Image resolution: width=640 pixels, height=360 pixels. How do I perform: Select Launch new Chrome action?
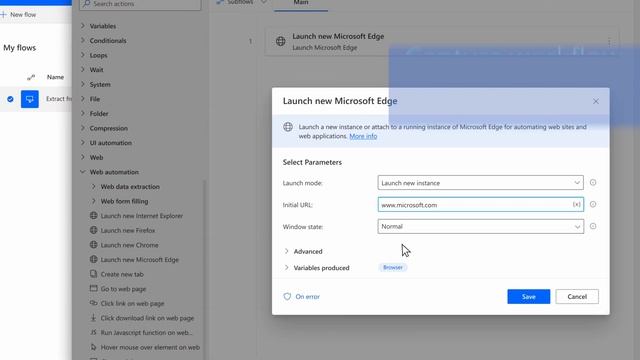[x=129, y=245]
